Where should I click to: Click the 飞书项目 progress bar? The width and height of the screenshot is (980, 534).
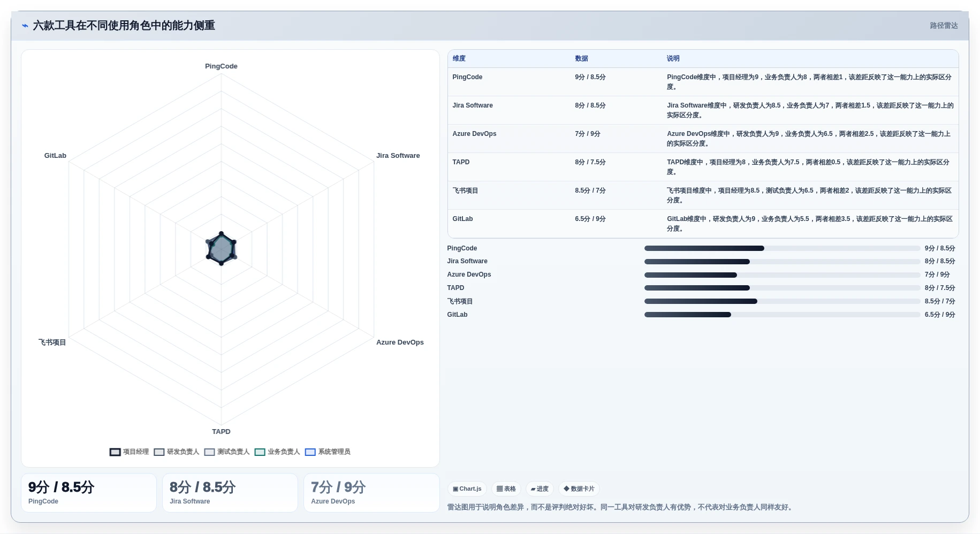click(782, 301)
